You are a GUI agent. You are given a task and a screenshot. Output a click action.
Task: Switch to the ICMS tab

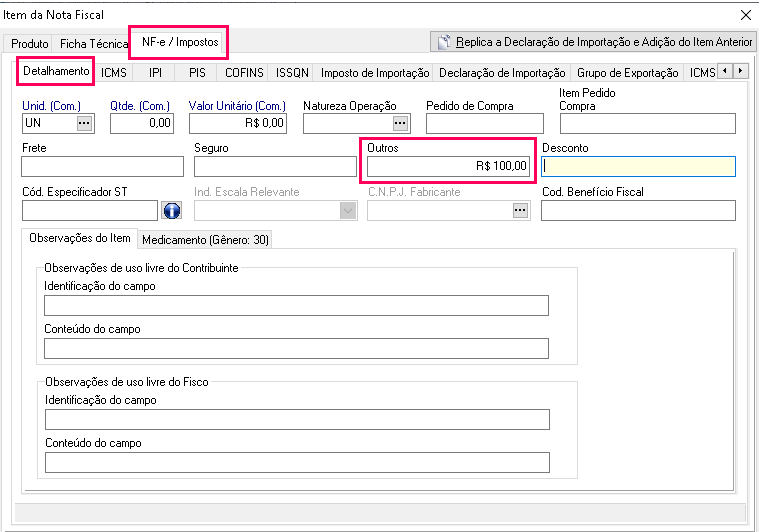tap(114, 73)
